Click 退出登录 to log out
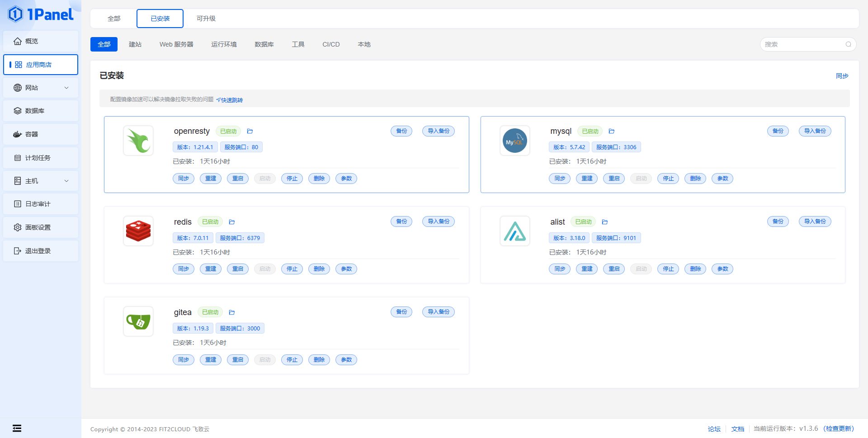Screen dimensions: 868x438 (x=41, y=251)
